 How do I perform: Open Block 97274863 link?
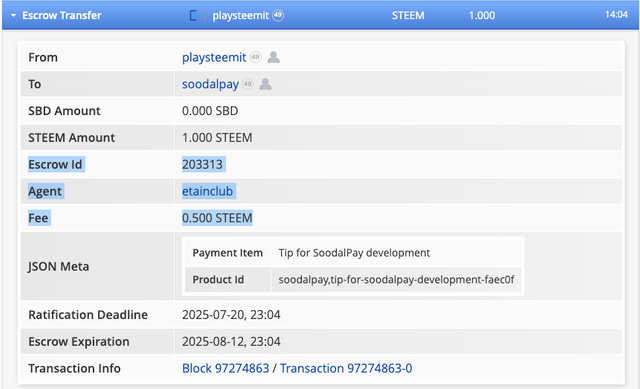click(x=226, y=368)
